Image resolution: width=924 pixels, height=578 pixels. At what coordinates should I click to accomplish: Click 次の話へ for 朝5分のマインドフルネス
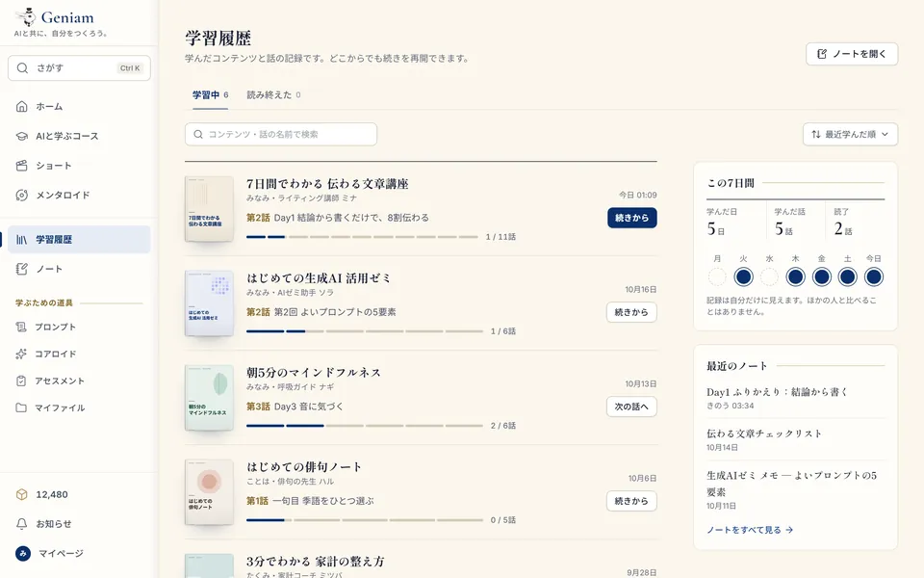point(631,407)
